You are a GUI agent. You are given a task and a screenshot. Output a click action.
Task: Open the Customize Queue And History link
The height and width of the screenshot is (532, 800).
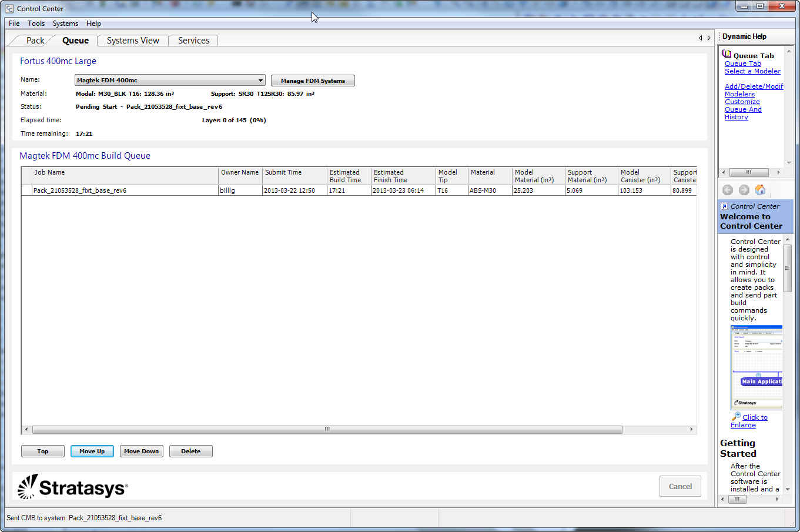pyautogui.click(x=743, y=109)
